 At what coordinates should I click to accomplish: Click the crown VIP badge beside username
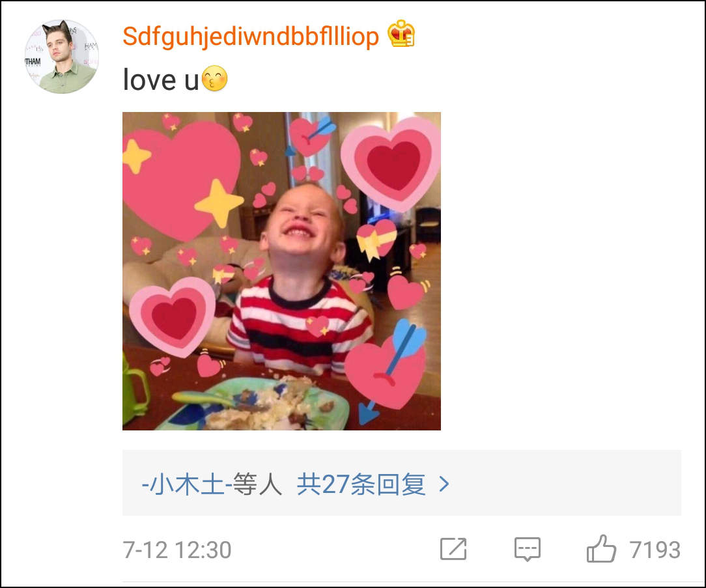pyautogui.click(x=401, y=33)
